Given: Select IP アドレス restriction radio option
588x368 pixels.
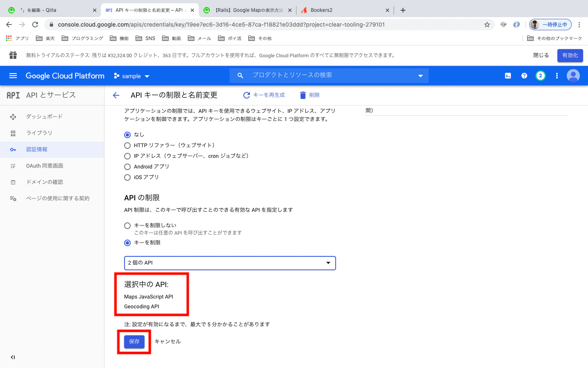Looking at the screenshot, I should (127, 156).
